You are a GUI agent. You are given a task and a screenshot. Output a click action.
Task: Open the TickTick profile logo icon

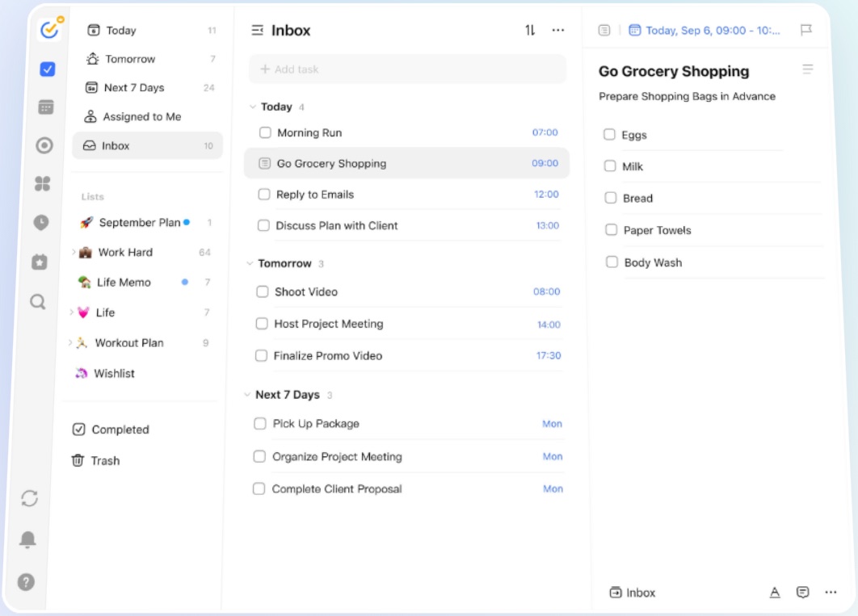click(50, 29)
